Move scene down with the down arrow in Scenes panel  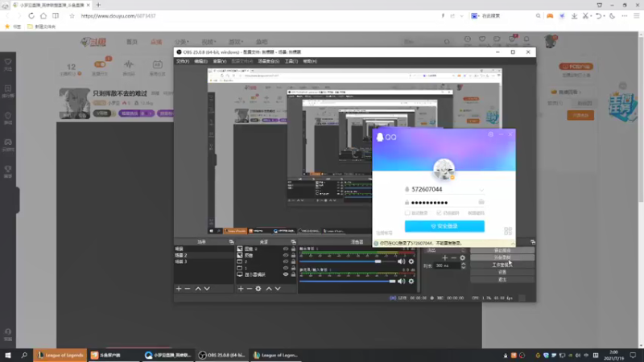coord(207,289)
